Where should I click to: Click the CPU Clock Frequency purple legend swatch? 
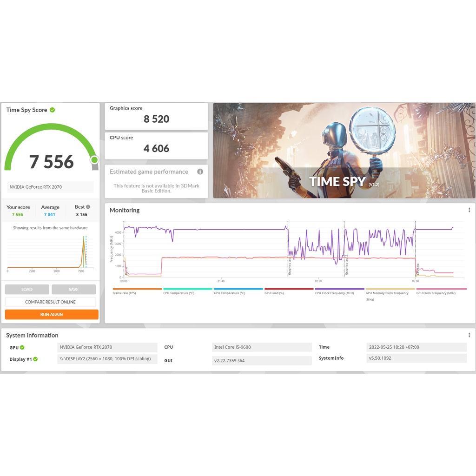coord(339,289)
